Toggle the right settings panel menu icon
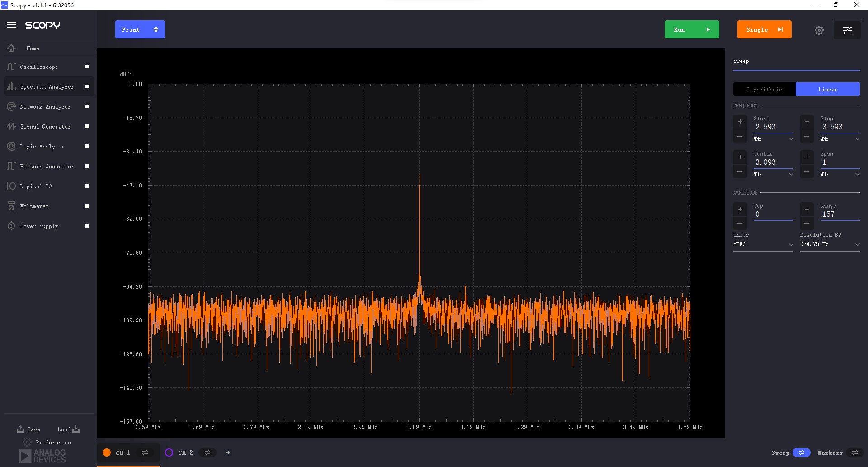 click(x=847, y=30)
